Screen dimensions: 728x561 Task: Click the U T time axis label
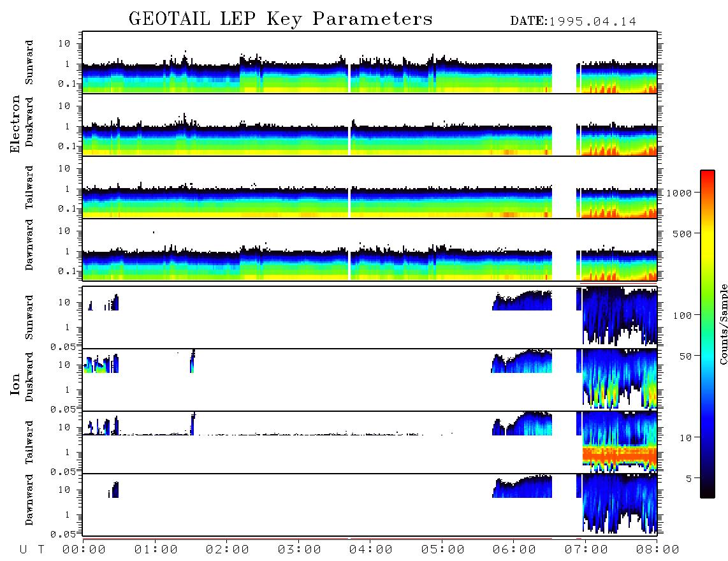(32, 550)
